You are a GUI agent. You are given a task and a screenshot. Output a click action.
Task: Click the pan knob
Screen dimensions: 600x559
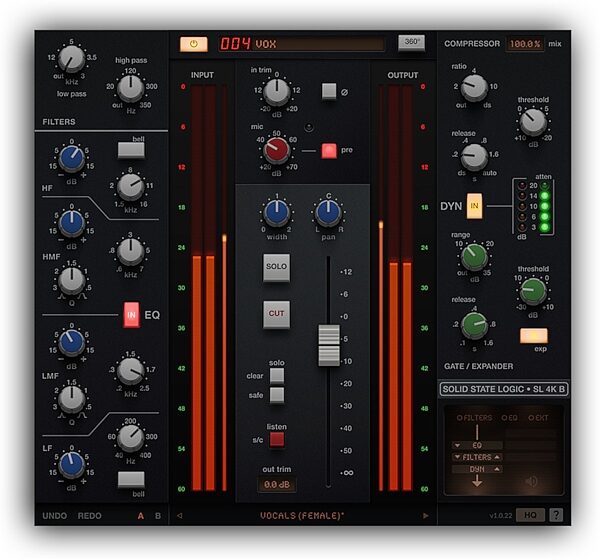coord(328,213)
